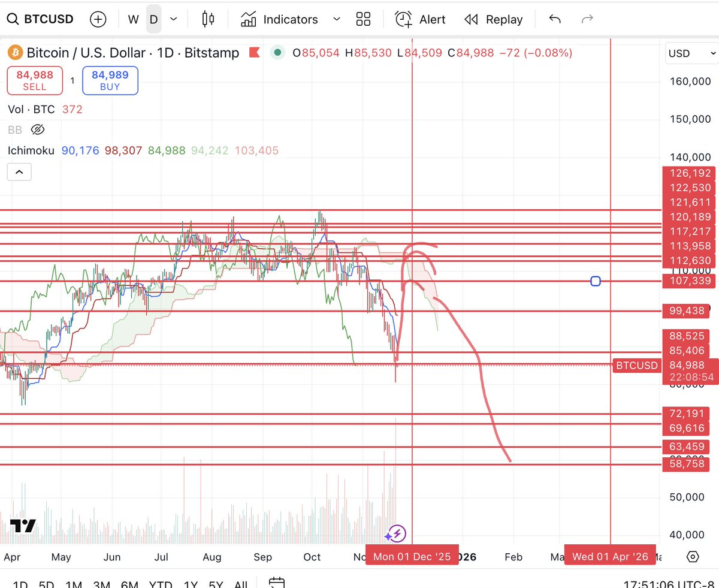Click the blue 84,989 BUY button
This screenshot has height=588, width=719.
(110, 80)
